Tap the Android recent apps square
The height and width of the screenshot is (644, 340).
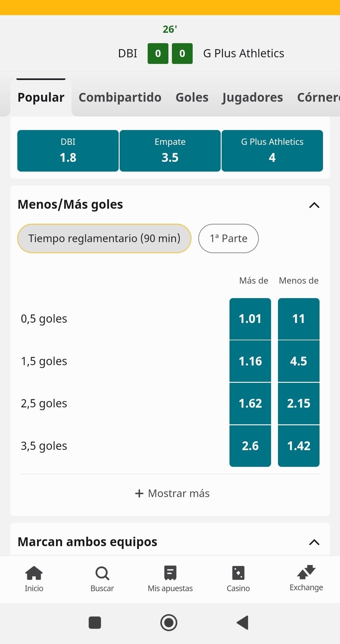95,622
